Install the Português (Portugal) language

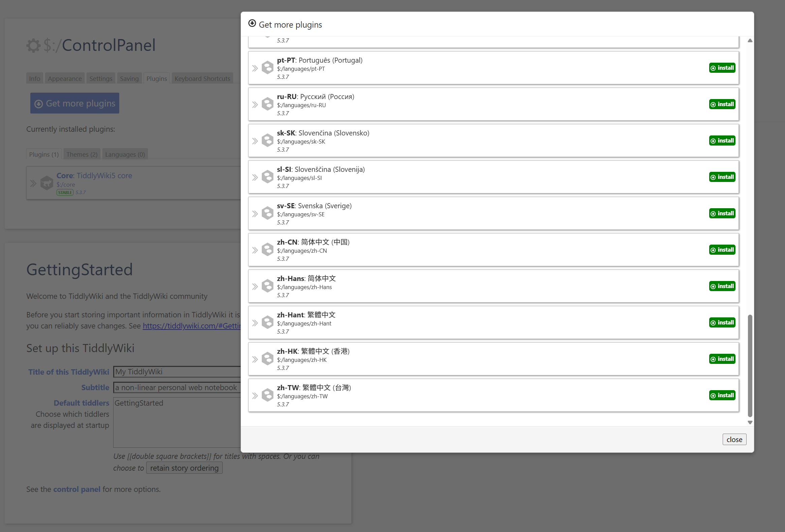tap(722, 68)
